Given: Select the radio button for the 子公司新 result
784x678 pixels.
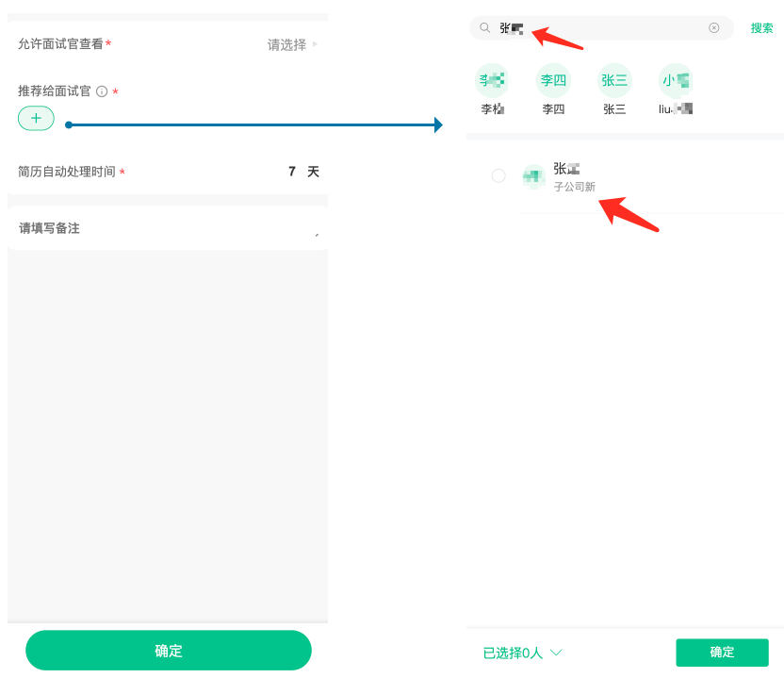Looking at the screenshot, I should coord(498,175).
